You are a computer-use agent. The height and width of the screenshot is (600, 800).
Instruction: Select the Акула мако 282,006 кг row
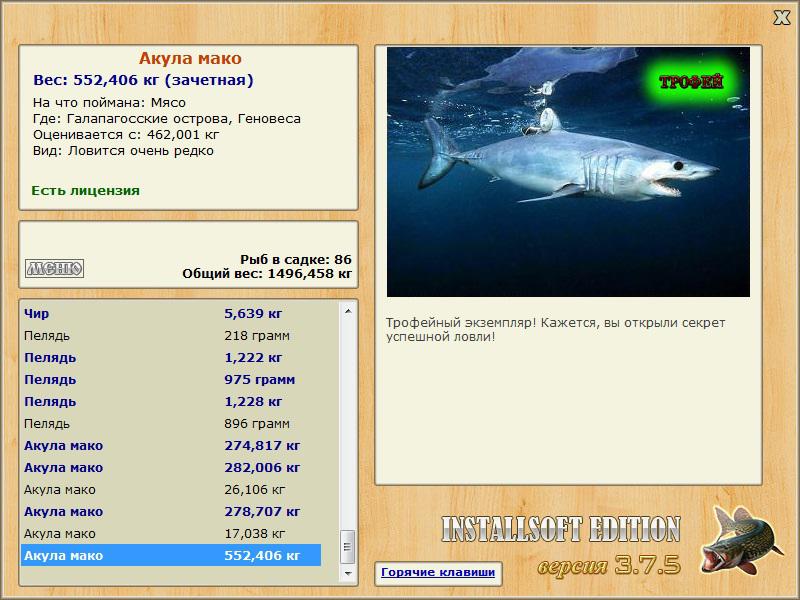coord(171,467)
